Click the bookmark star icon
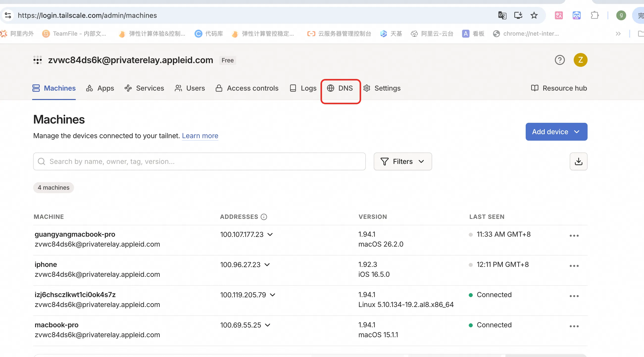This screenshot has height=357, width=644. [x=534, y=16]
